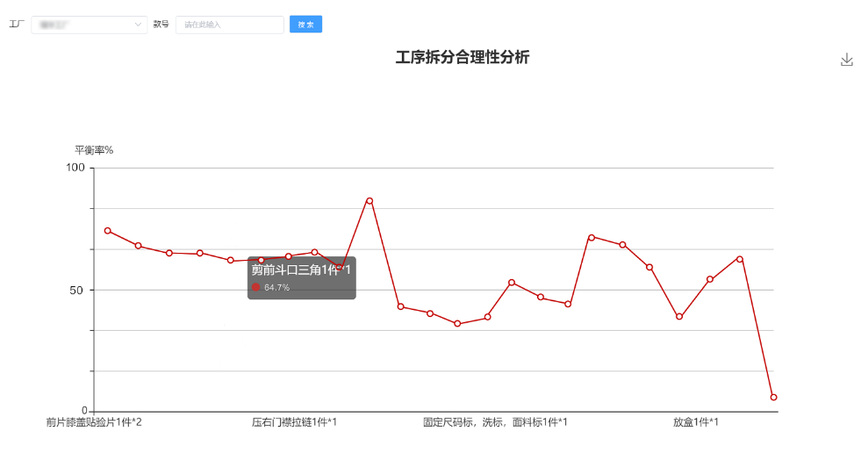
Task: Click the x-axis label 前片膝盖贴脸片1件*2
Action: pyautogui.click(x=94, y=422)
